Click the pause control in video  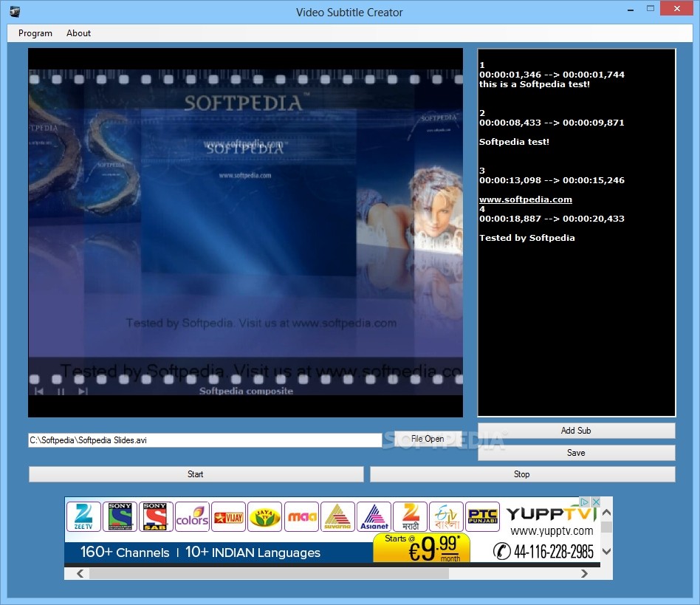61,392
